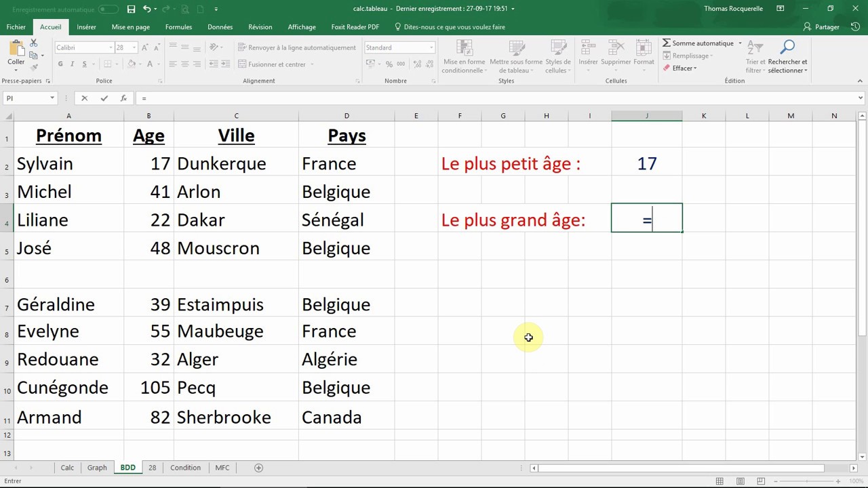This screenshot has height=488, width=868.
Task: Toggle Enregistrement automatique switch
Action: click(x=108, y=9)
